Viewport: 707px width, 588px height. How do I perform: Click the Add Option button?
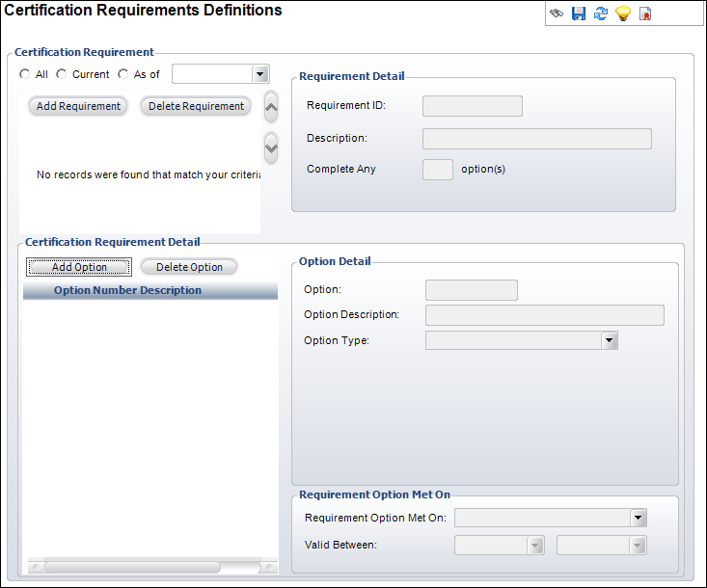pos(79,267)
